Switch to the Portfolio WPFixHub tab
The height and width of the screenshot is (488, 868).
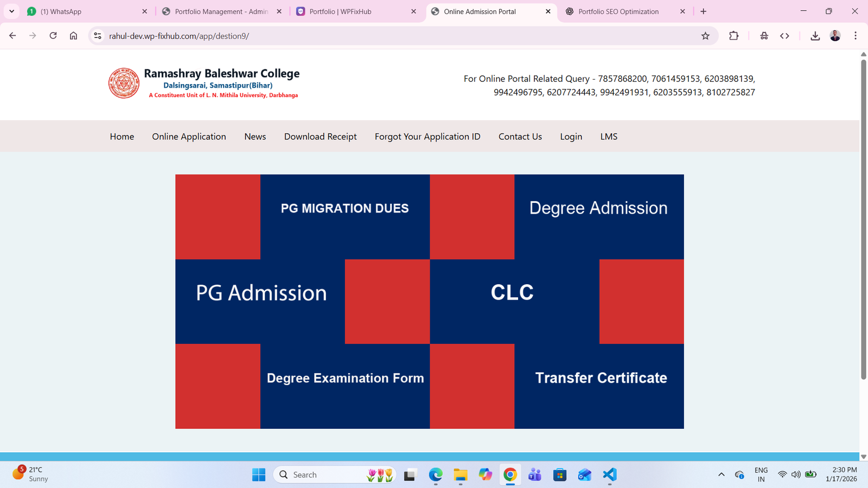[342, 11]
